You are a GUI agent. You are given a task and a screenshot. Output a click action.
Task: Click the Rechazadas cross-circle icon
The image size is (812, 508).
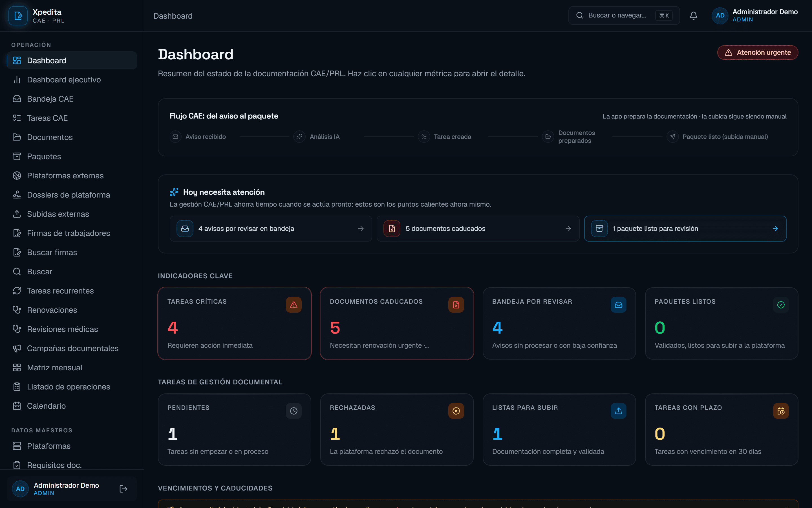click(456, 411)
